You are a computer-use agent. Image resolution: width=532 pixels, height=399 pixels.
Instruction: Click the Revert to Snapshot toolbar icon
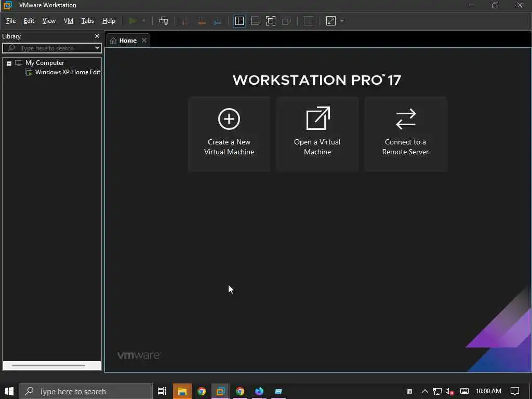point(201,21)
